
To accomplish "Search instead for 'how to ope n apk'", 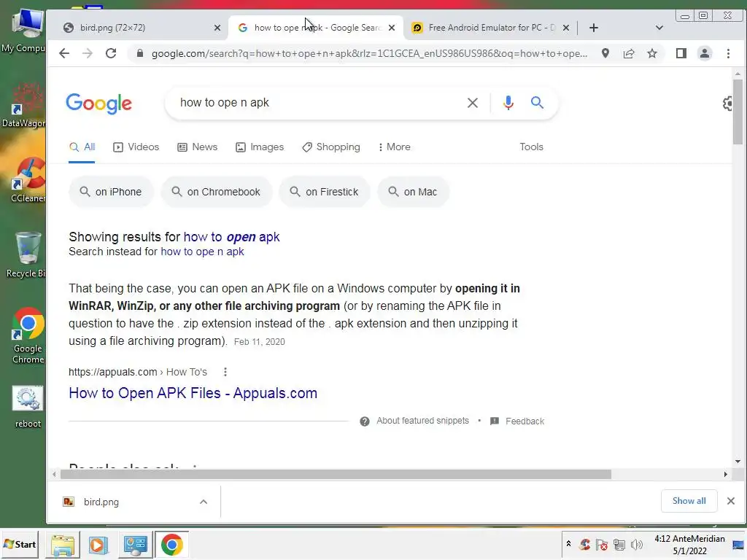I will [202, 252].
